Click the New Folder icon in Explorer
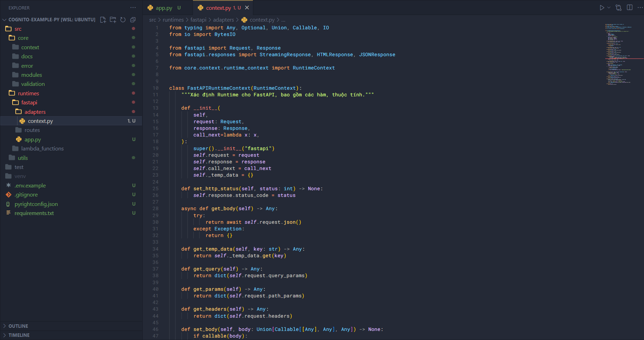This screenshot has width=644, height=340. [x=113, y=20]
